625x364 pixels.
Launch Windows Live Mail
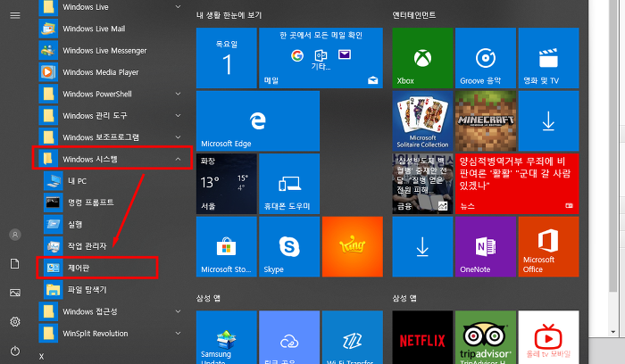coord(112,29)
